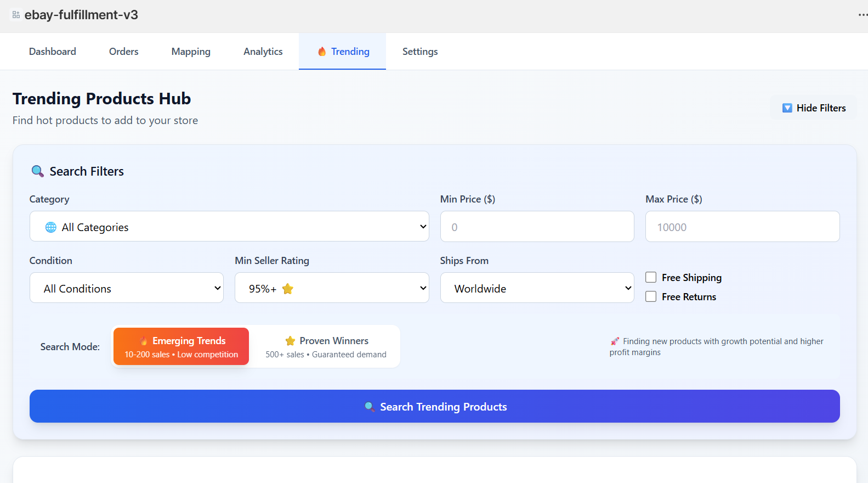
Task: Switch to the Orders tab
Action: coord(123,52)
